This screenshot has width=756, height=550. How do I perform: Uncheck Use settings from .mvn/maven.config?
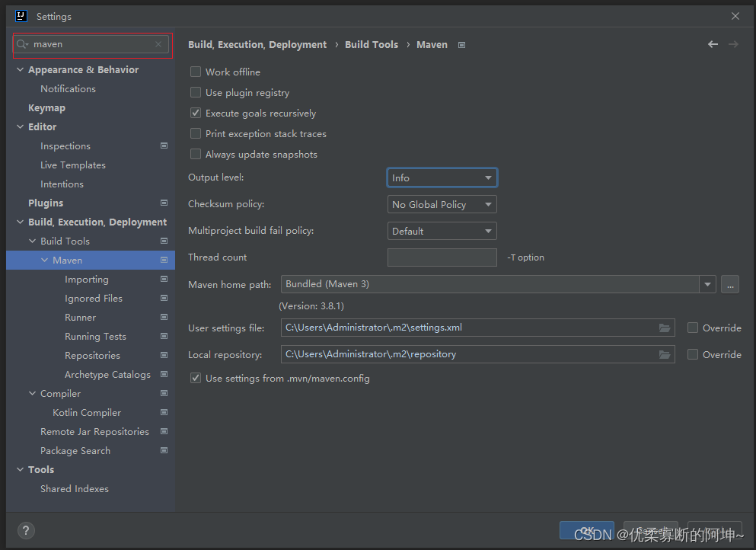click(x=195, y=379)
